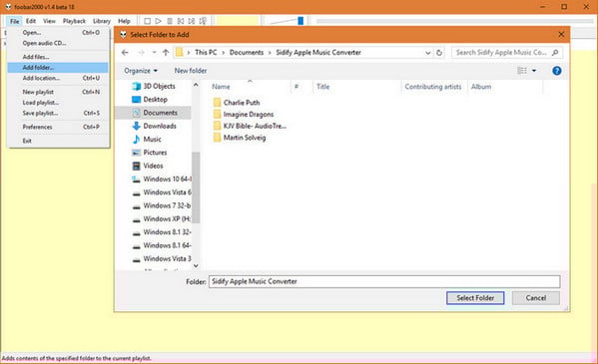598x364 pixels.
Task: Click the foobar2000 seek bar
Action: [454, 21]
